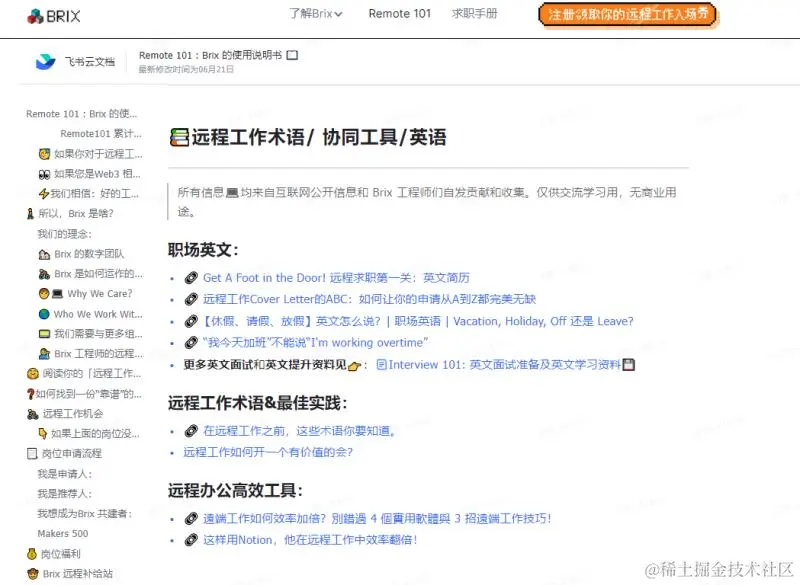Click the clipboard icon beside 岗位申请流程
800x585 pixels.
(x=32, y=453)
